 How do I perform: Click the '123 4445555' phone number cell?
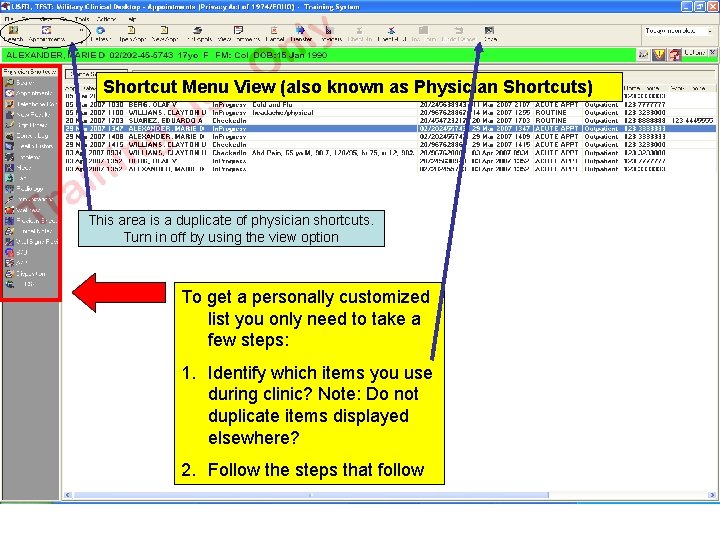coord(692,120)
